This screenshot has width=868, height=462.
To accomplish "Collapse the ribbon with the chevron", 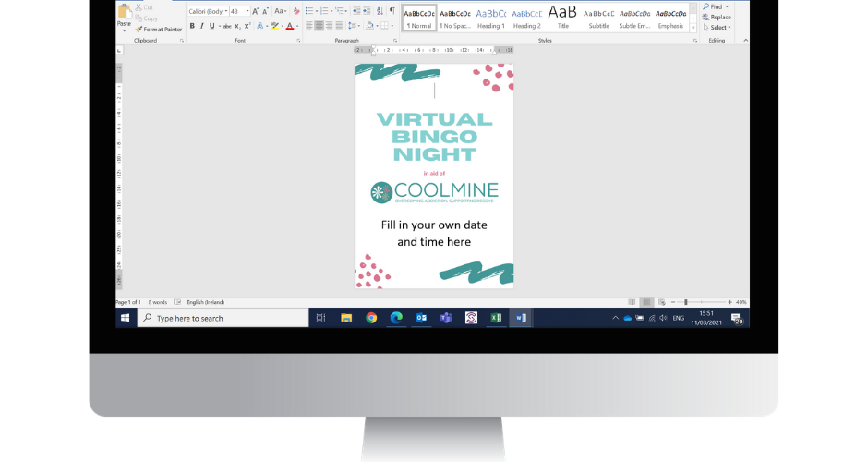I will coord(746,41).
